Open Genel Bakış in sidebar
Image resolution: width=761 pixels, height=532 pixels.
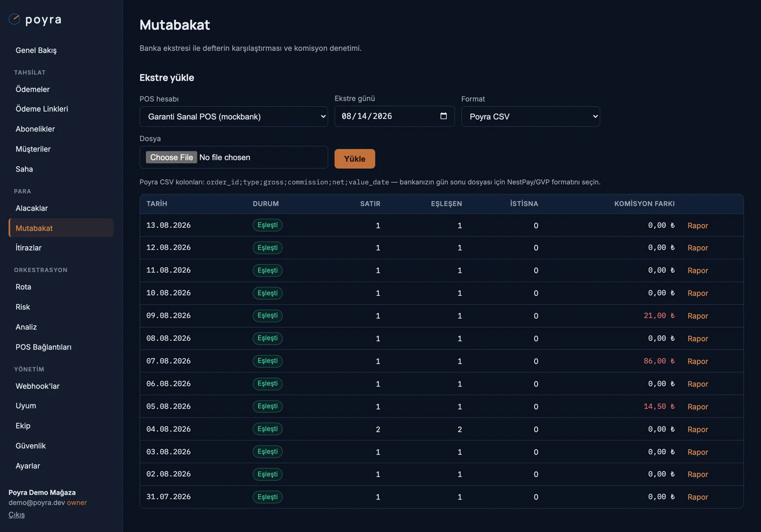[36, 50]
